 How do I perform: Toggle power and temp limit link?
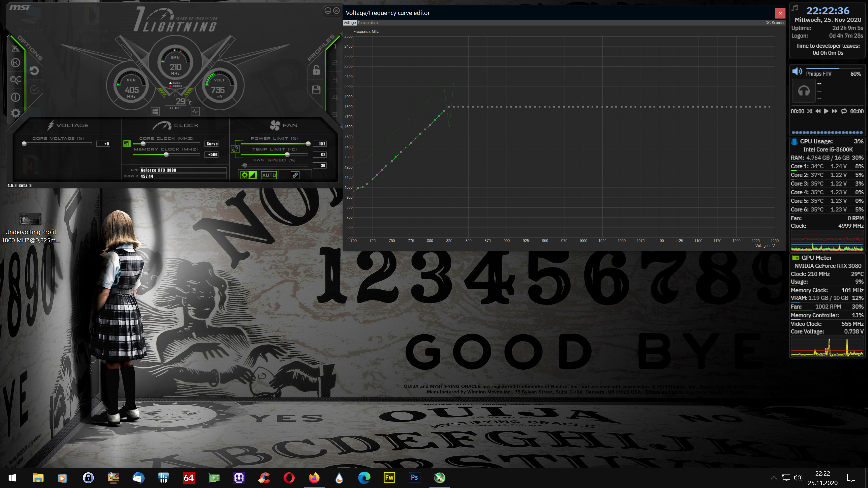[235, 149]
